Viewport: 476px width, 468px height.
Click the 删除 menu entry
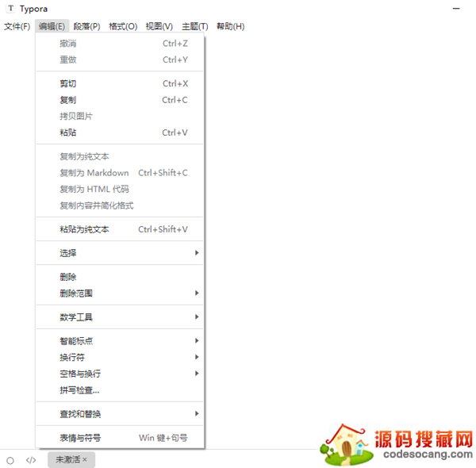(x=121, y=277)
